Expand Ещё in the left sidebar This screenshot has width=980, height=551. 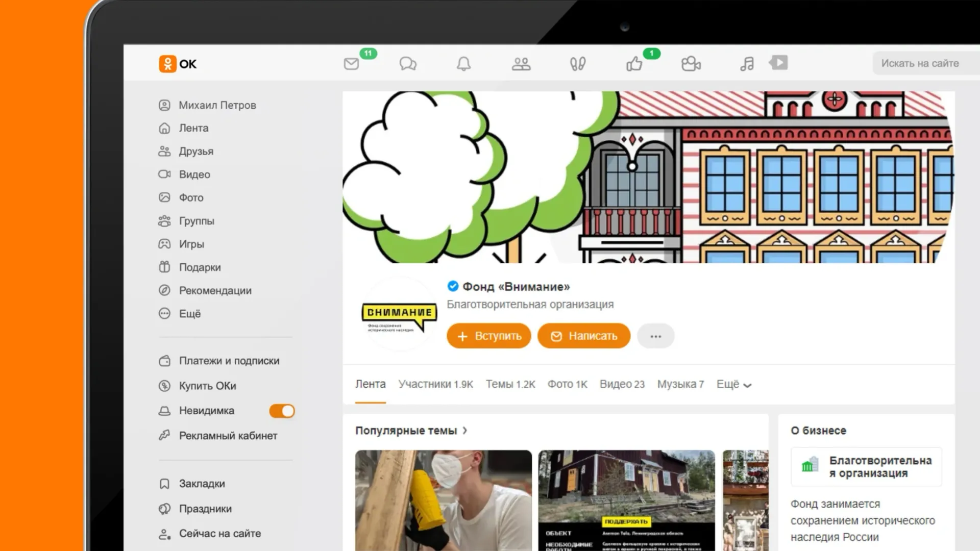180,314
